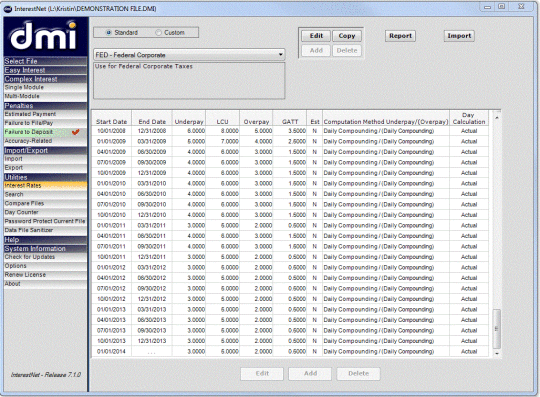The image size is (540, 397).
Task: Click the dmi logo in the sidebar
Action: click(45, 36)
